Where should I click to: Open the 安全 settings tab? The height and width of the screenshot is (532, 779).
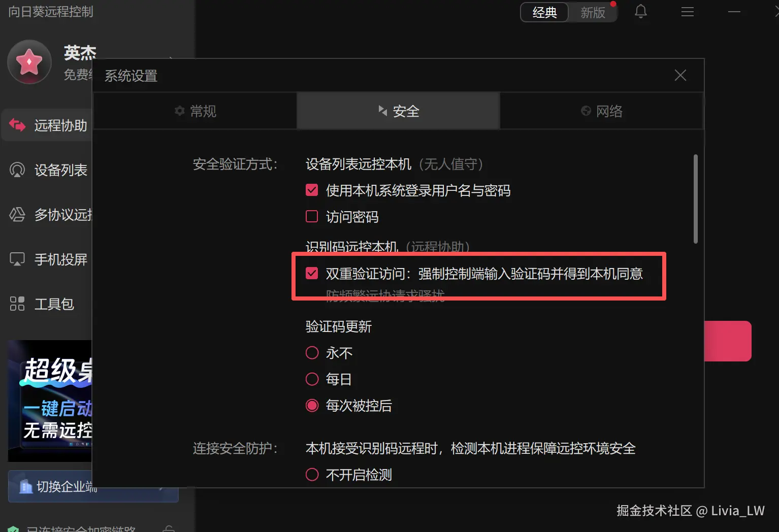pyautogui.click(x=399, y=111)
